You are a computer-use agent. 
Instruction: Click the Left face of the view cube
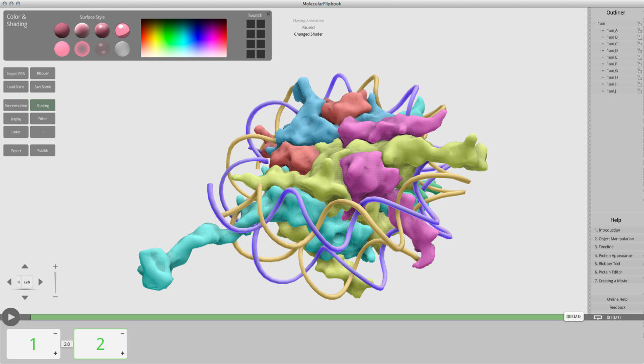click(28, 282)
